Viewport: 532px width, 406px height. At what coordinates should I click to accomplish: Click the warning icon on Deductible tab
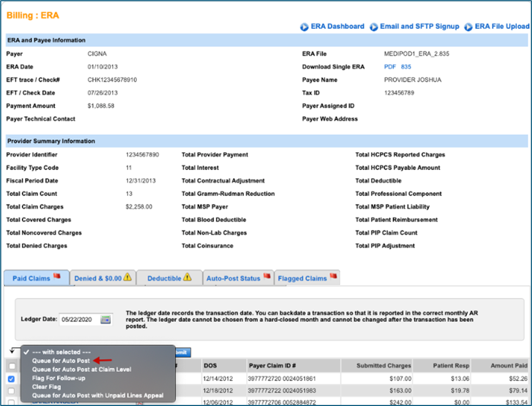point(187,277)
